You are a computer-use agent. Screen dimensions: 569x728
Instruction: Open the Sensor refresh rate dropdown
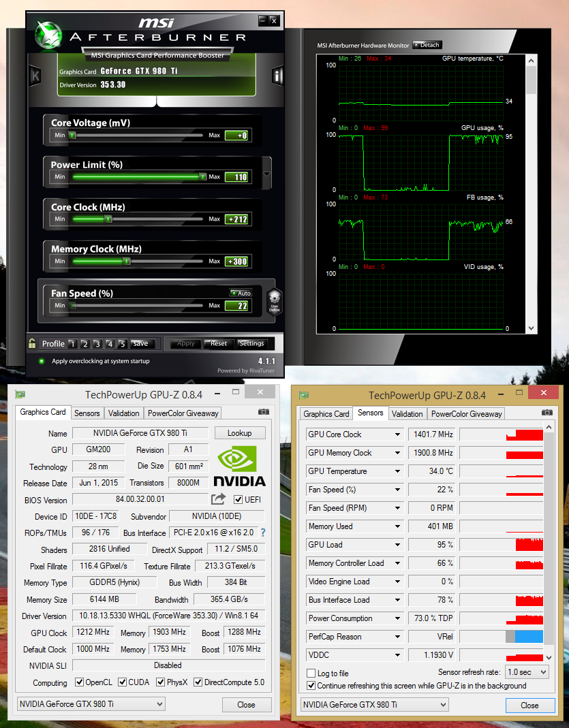527,672
